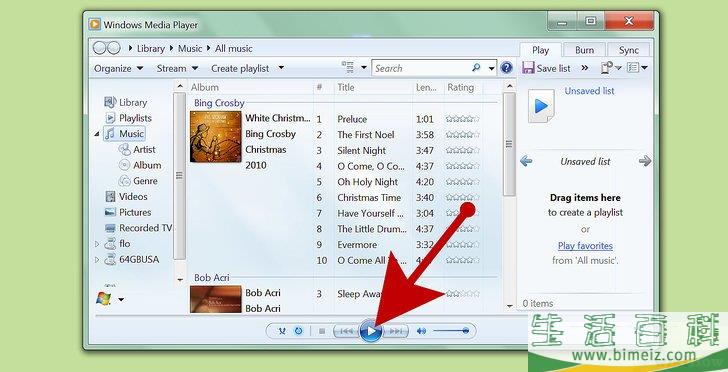This screenshot has height=372, width=728.
Task: Toggle repeat mode in playback bar
Action: pos(299,331)
